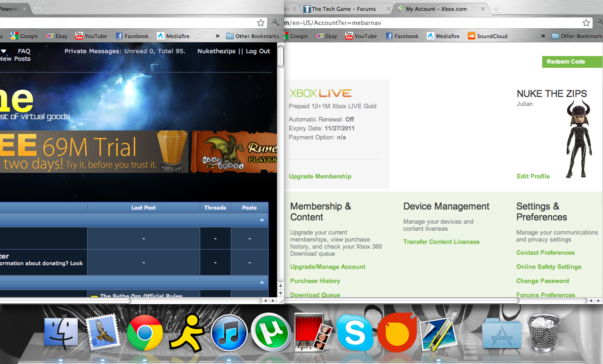603x364 pixels.
Task: Log Out of the forum
Action: pyautogui.click(x=258, y=51)
